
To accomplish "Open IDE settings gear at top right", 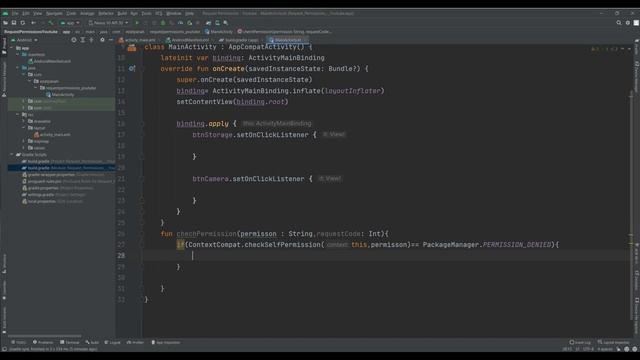I will pos(628,23).
